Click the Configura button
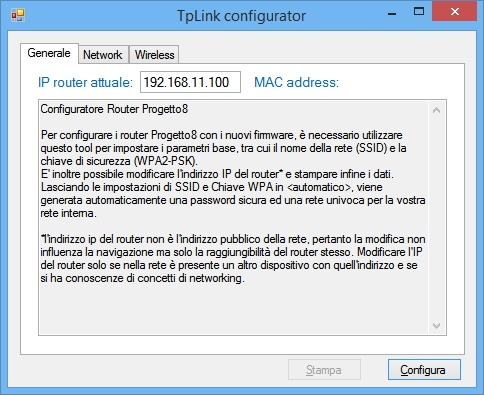 [424, 370]
